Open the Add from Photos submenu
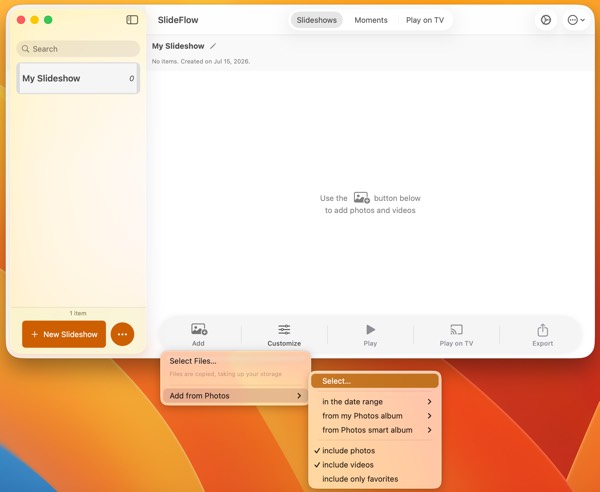600x492 pixels. (235, 396)
